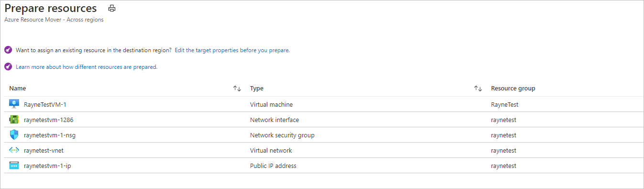Select the raynetestvm-1-nsg resource name
The image size is (644, 189).
pyautogui.click(x=50, y=135)
